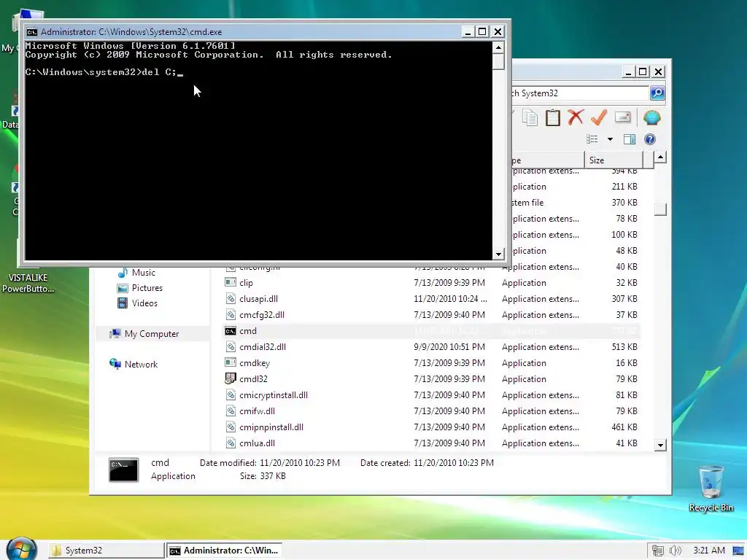Click clusapi.dll Application extens... type cell
This screenshot has height=560, width=747.
541,298
